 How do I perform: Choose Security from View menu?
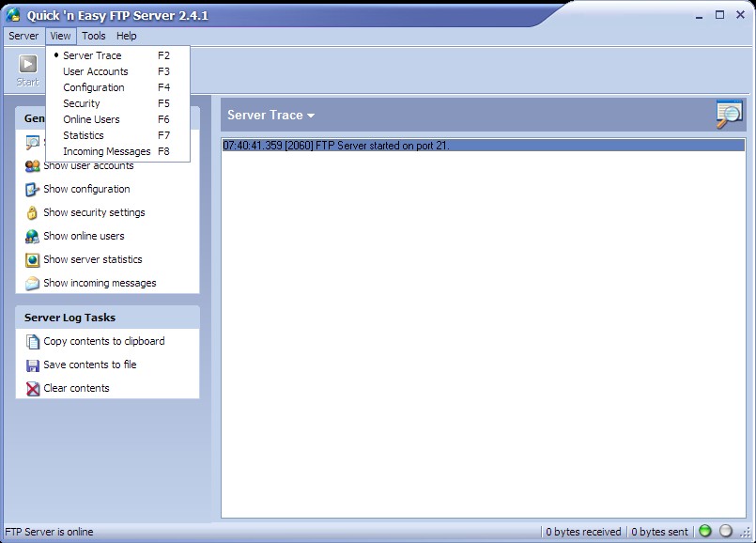[x=117, y=103]
